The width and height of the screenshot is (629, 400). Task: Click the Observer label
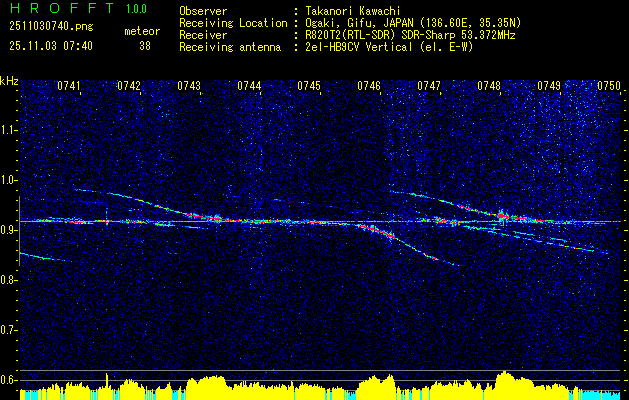coord(203,11)
